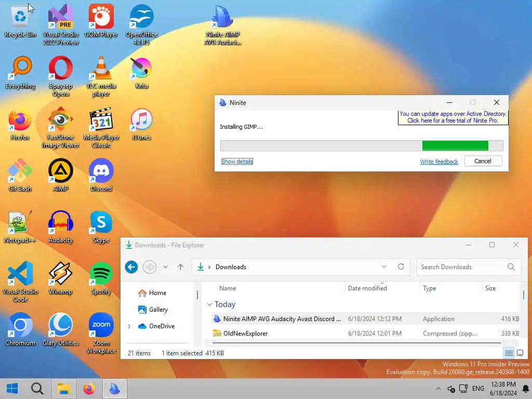Sort files by Name column

[x=228, y=288]
